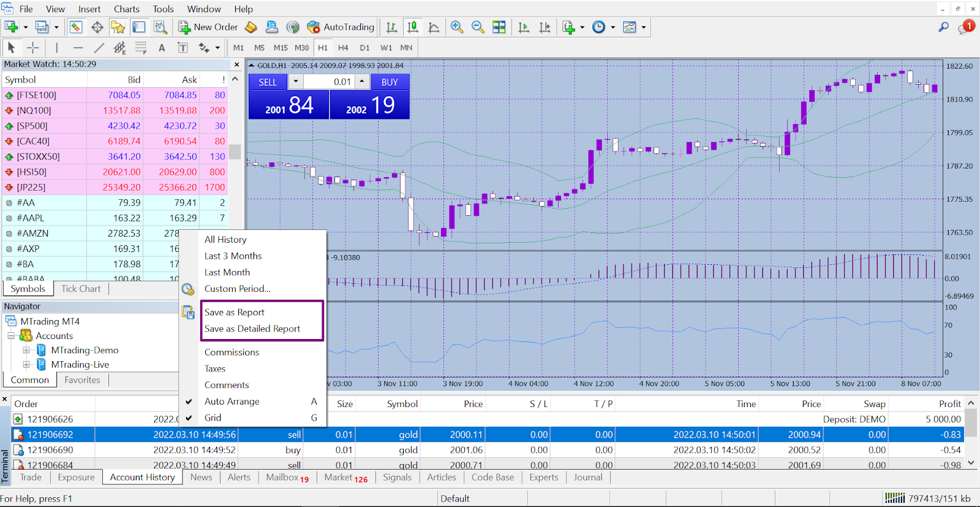The width and height of the screenshot is (980, 507).
Task: Switch to the Journal tab
Action: coord(588,477)
